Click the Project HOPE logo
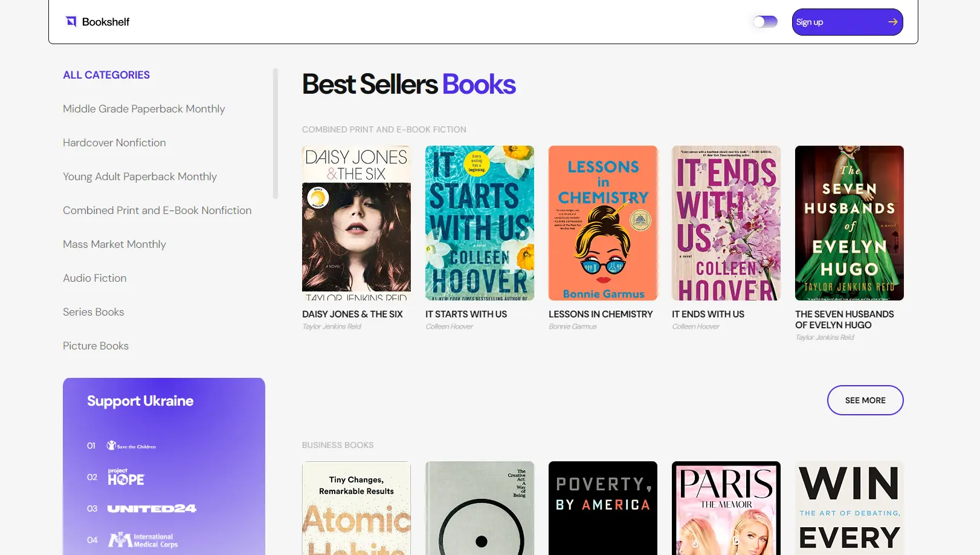 click(125, 477)
